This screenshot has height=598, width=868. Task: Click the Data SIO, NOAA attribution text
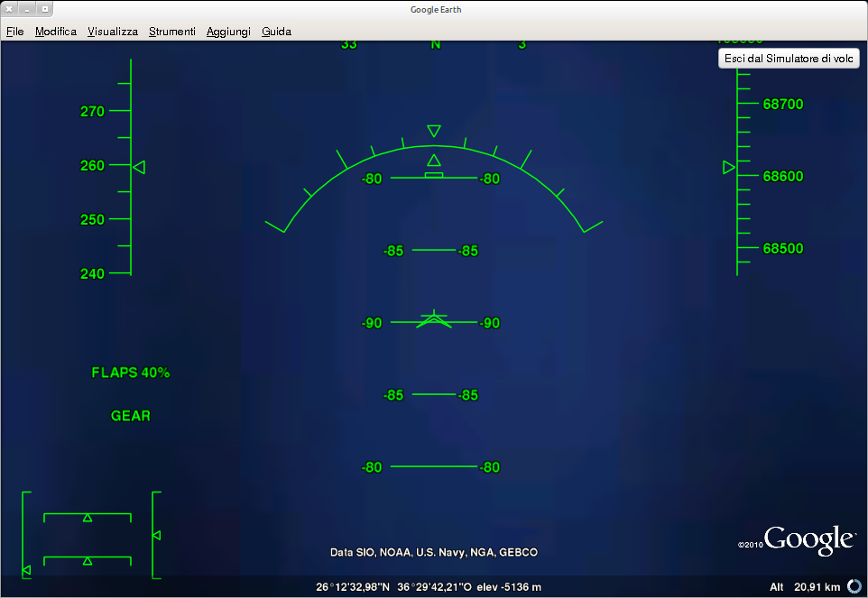(x=434, y=552)
